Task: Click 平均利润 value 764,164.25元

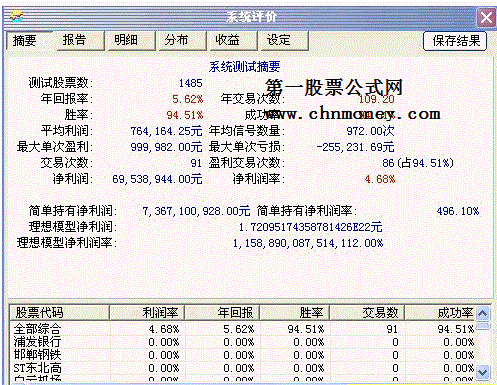Action: (166, 131)
